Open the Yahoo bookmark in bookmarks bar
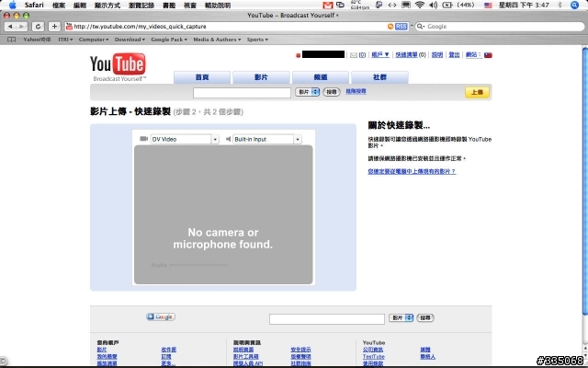588x368 pixels. (x=37, y=40)
